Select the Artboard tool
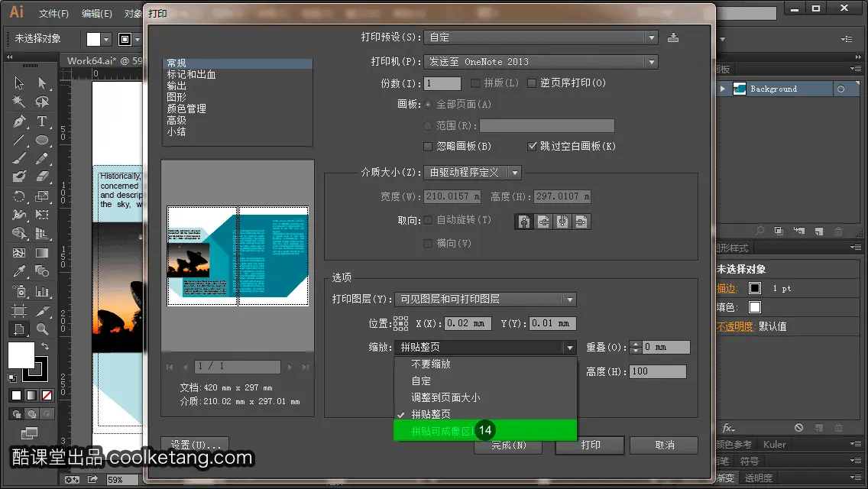 (x=19, y=310)
